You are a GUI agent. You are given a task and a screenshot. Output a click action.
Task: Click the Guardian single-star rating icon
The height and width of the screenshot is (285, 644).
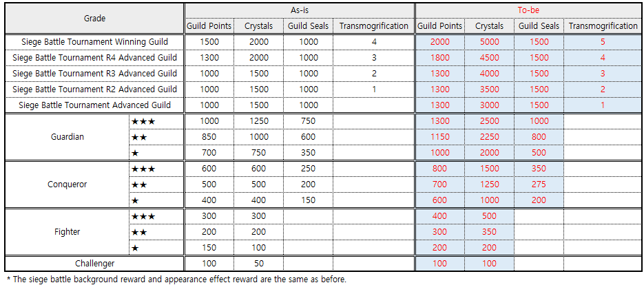tap(136, 153)
